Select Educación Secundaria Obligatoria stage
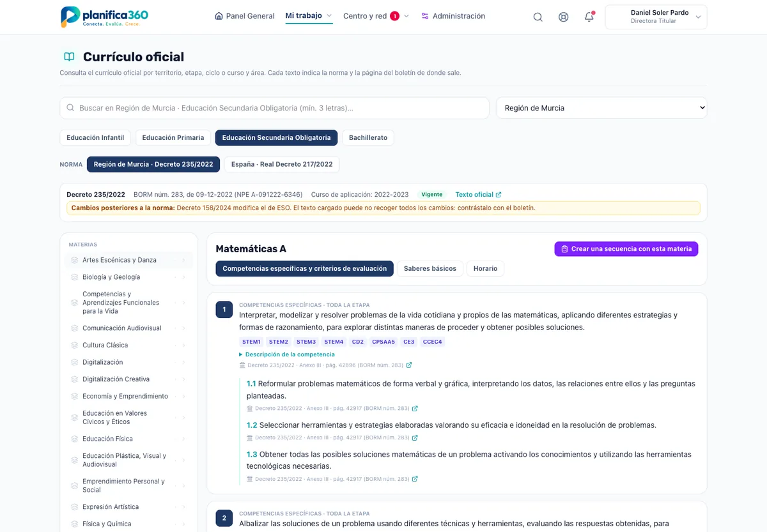Image resolution: width=767 pixels, height=532 pixels. point(276,137)
